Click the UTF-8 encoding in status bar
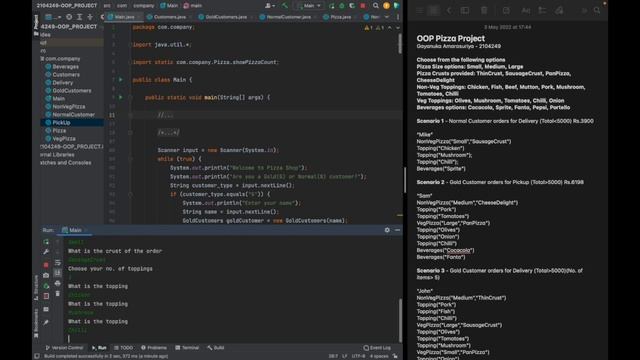 (358, 356)
